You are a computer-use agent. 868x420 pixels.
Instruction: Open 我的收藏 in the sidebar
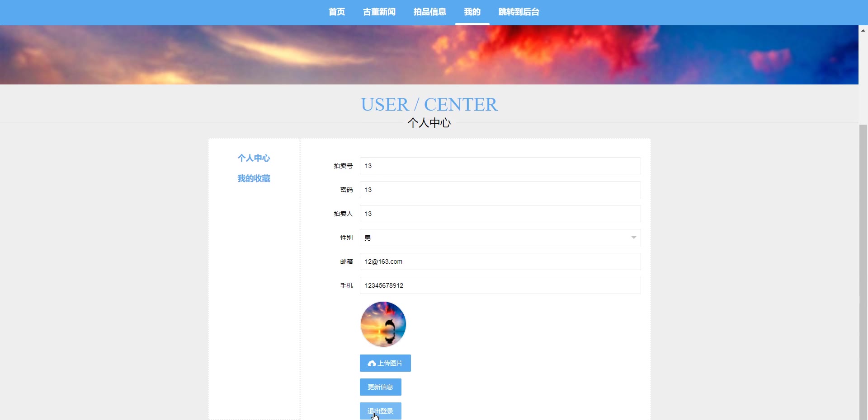pyautogui.click(x=254, y=178)
